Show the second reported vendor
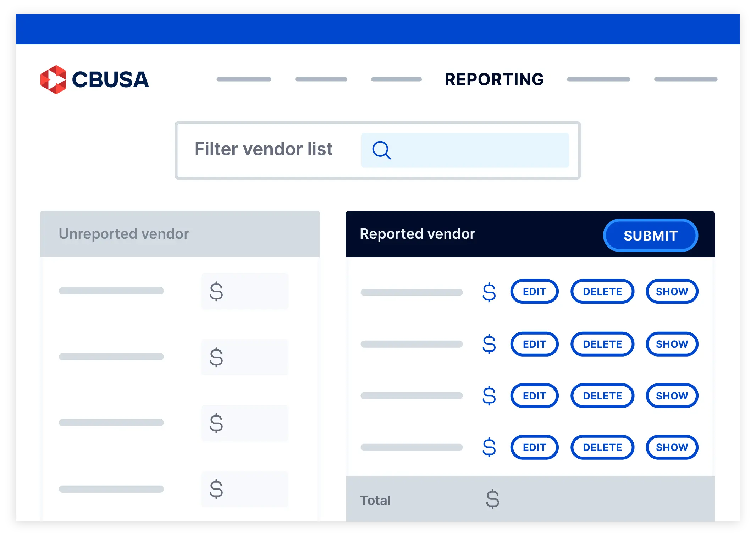This screenshot has height=541, width=756. [x=672, y=344]
